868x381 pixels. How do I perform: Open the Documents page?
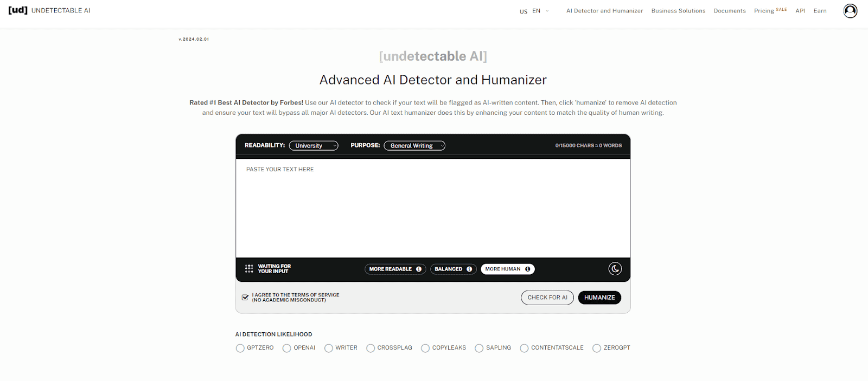click(x=730, y=11)
